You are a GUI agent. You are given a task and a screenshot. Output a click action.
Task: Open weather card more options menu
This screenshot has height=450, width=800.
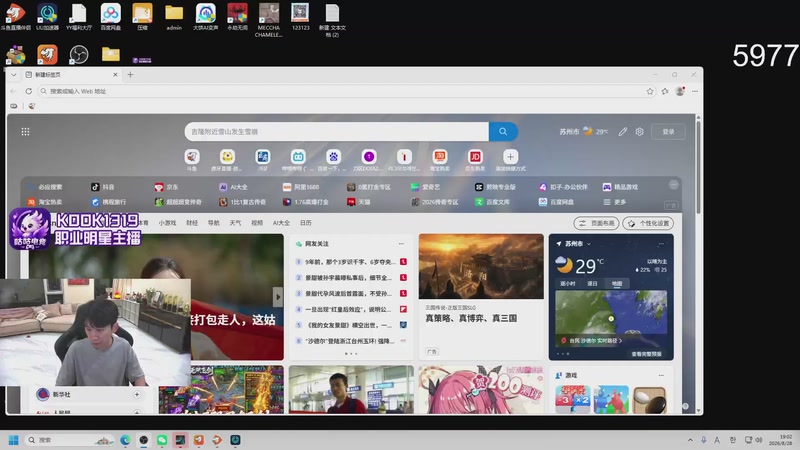pyautogui.click(x=661, y=244)
